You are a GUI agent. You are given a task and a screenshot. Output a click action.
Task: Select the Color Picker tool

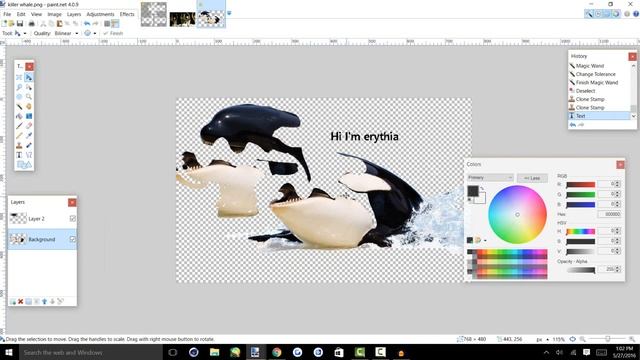[x=29, y=136]
